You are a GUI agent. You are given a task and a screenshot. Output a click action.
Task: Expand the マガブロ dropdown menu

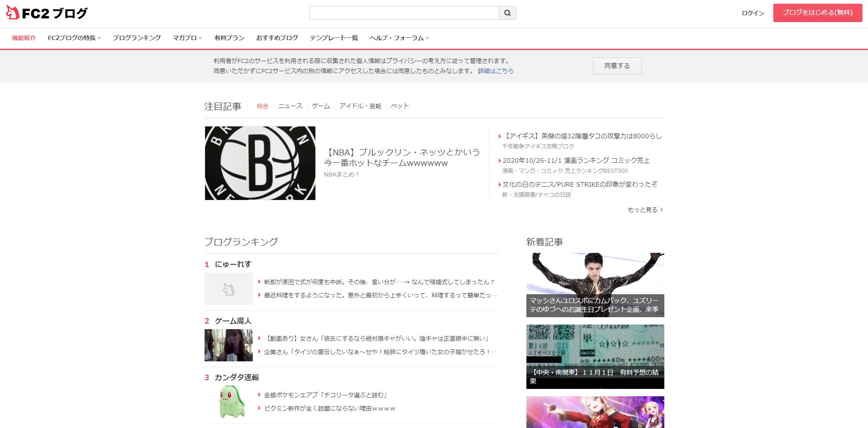tap(187, 38)
